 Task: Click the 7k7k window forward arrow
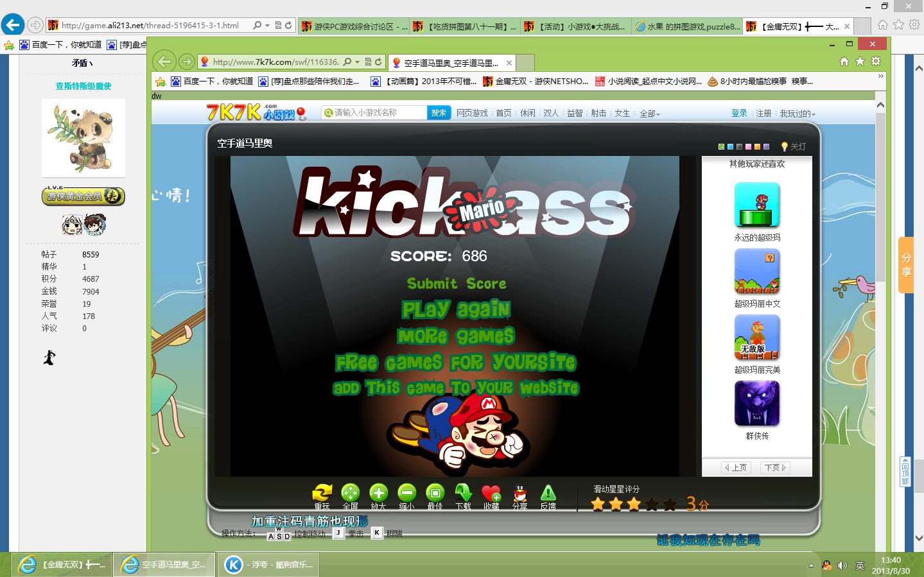(186, 62)
